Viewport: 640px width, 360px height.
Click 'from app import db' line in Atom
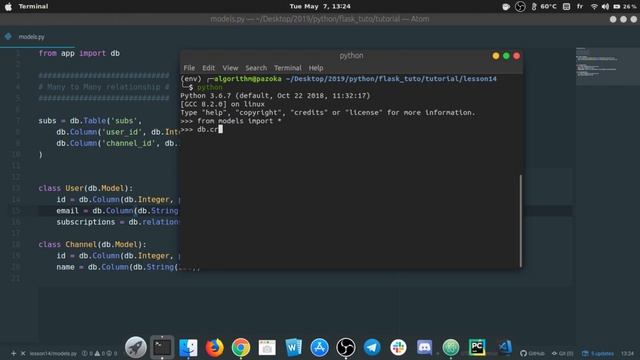tap(79, 53)
